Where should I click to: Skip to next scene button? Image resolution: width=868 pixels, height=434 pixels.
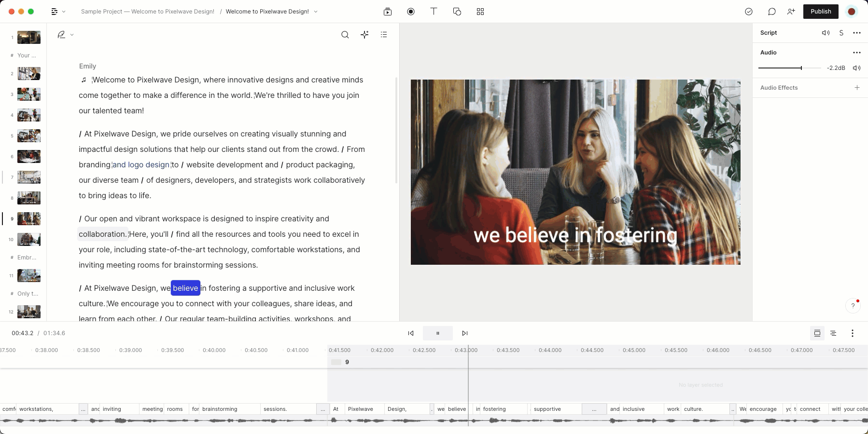tap(465, 333)
